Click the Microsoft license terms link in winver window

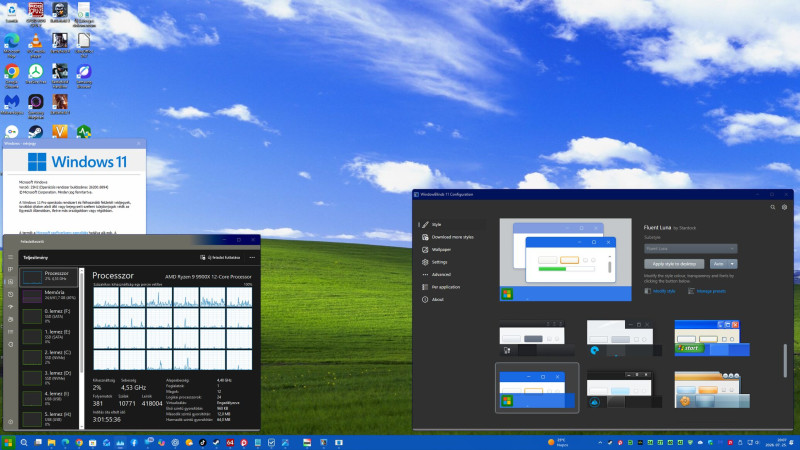click(62, 233)
